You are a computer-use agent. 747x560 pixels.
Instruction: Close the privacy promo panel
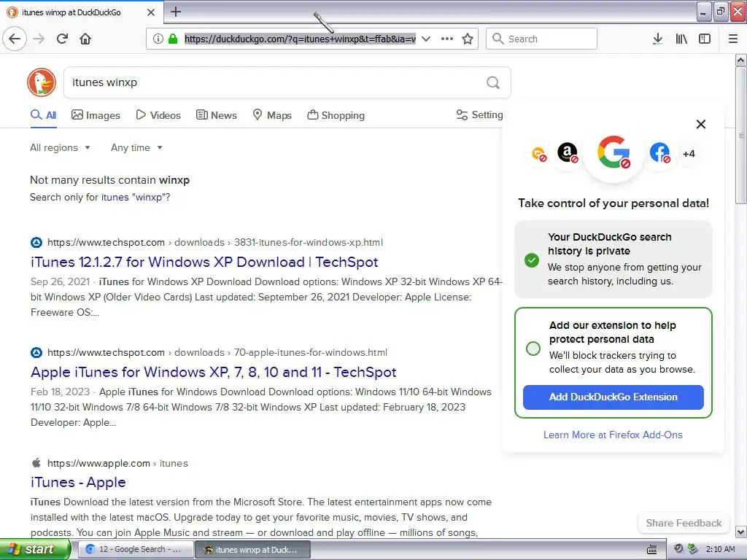point(701,124)
